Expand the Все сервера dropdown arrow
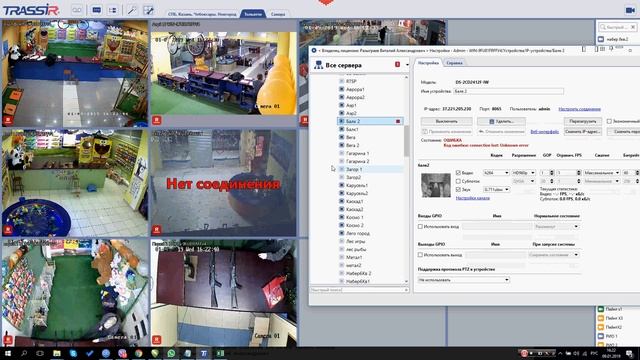Screen dimensions: 640x360 pyautogui.click(x=407, y=65)
